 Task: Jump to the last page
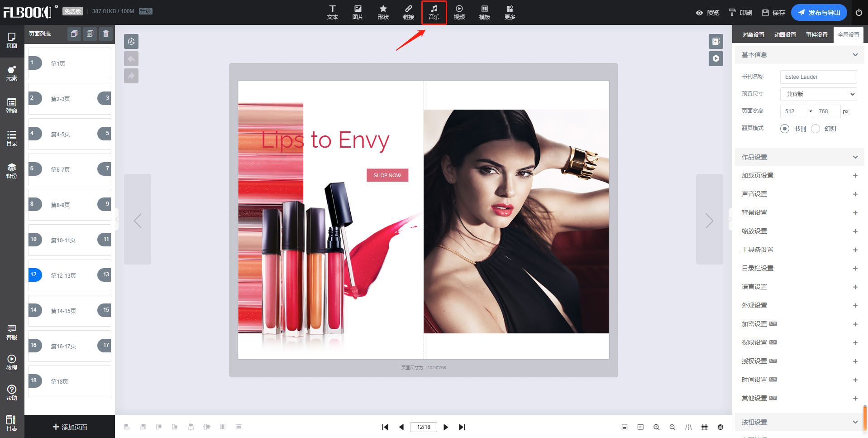coord(462,427)
